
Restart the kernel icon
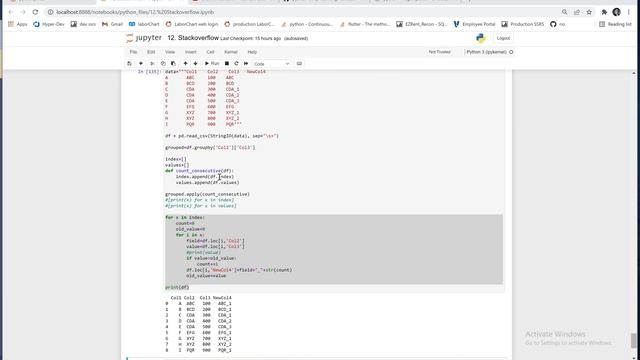click(x=236, y=64)
